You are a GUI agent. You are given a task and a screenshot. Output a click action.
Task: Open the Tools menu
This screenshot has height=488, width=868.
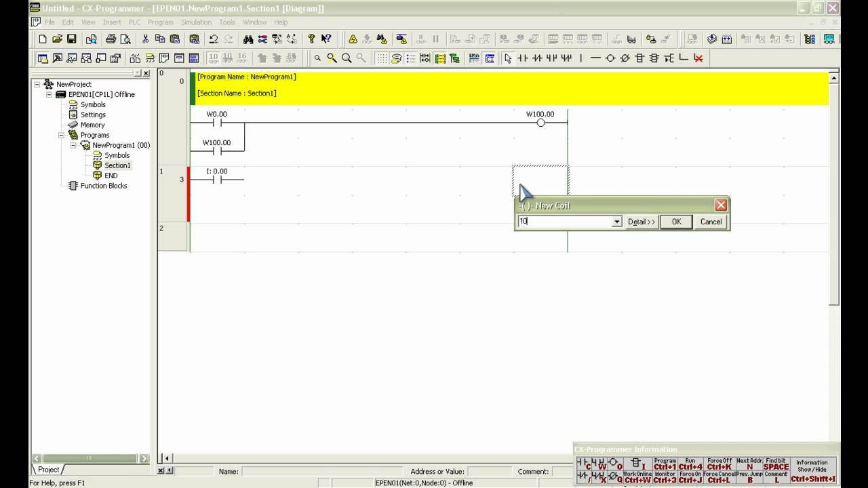[x=227, y=22]
